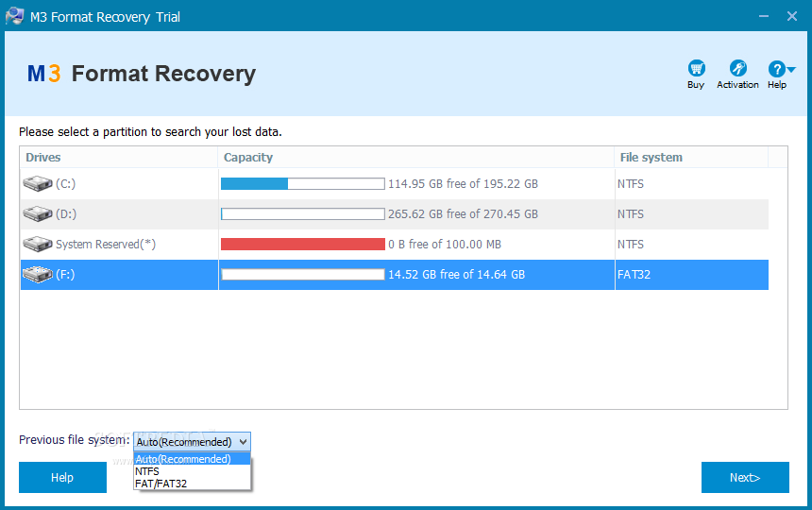Click the C: drive capacity bar

303,184
